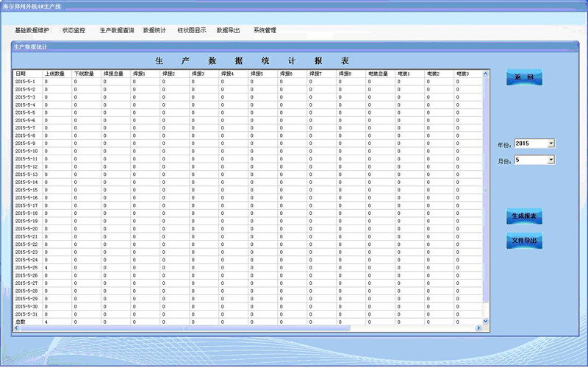Viewport: 588px width, 368px height.
Task: Open the 基础数据维护 menu
Action: coord(32,31)
